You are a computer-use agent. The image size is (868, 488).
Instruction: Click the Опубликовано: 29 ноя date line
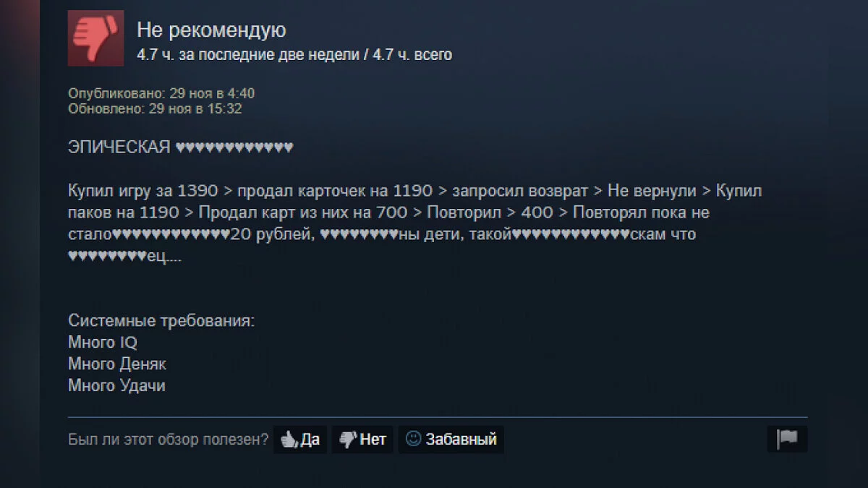tap(161, 93)
